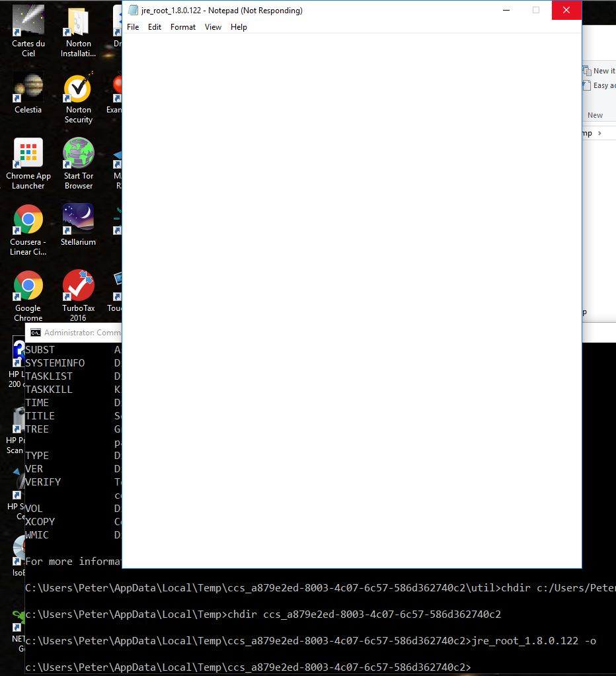Open the Google Chrome desktop icon
Screen dimensions: 616x676
(28, 296)
